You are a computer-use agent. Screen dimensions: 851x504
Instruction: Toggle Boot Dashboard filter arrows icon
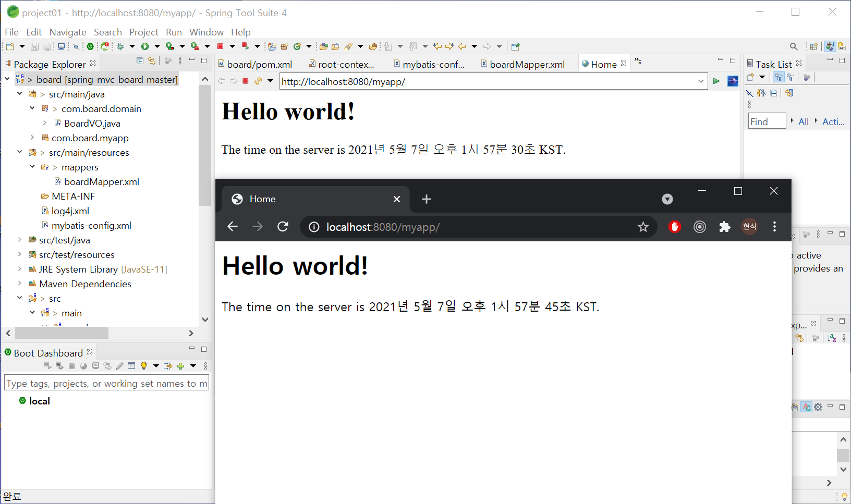pyautogui.click(x=168, y=366)
